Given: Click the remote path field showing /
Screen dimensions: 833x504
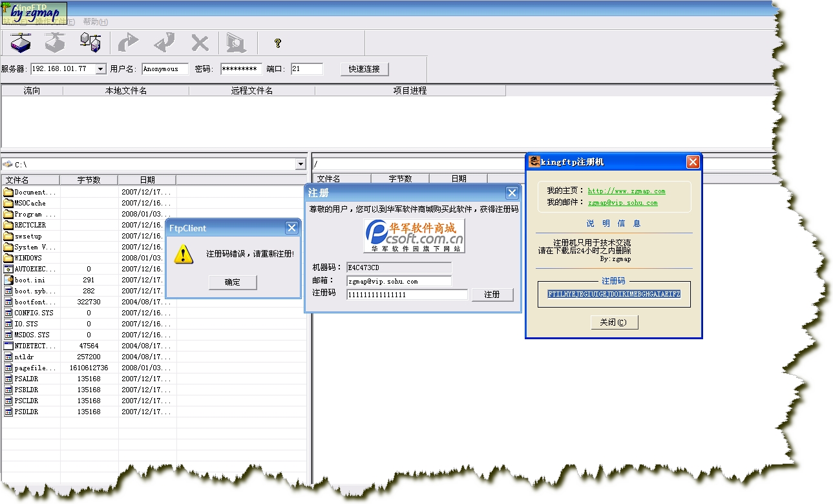Looking at the screenshot, I should point(543,164).
